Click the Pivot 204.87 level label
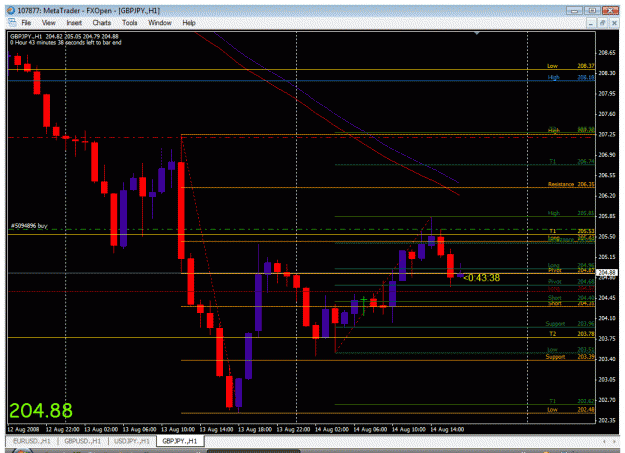The width and height of the screenshot is (625, 453). [571, 270]
